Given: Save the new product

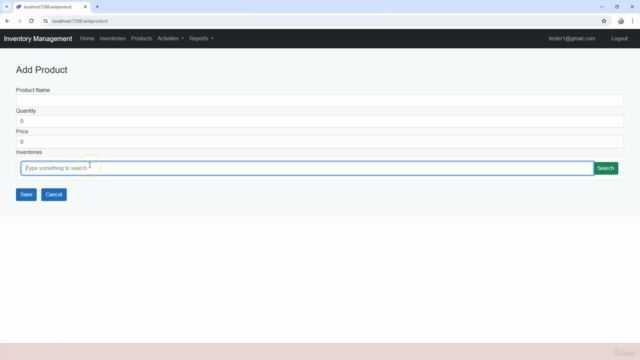Looking at the screenshot, I should coord(26,195).
